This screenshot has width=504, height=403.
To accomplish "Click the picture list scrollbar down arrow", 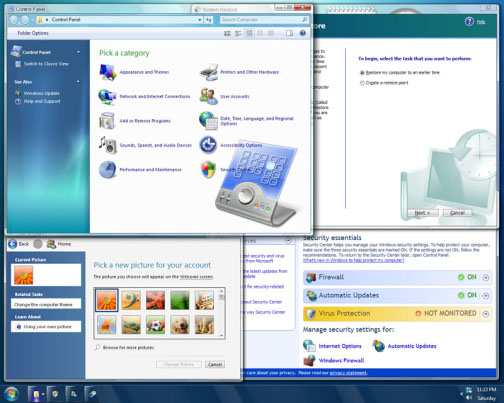I will click(222, 336).
